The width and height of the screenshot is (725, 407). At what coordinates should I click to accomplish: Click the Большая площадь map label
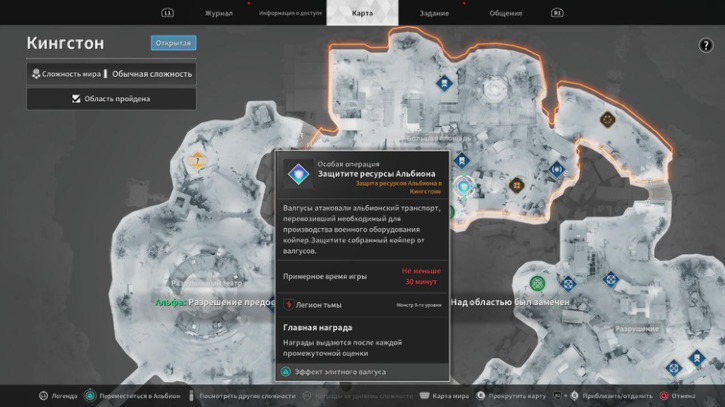[x=439, y=138]
